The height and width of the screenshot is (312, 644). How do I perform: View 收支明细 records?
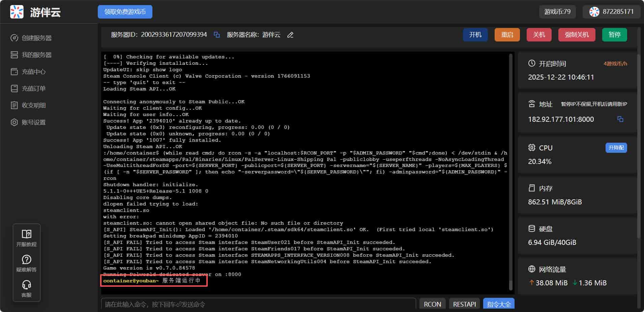33,106
